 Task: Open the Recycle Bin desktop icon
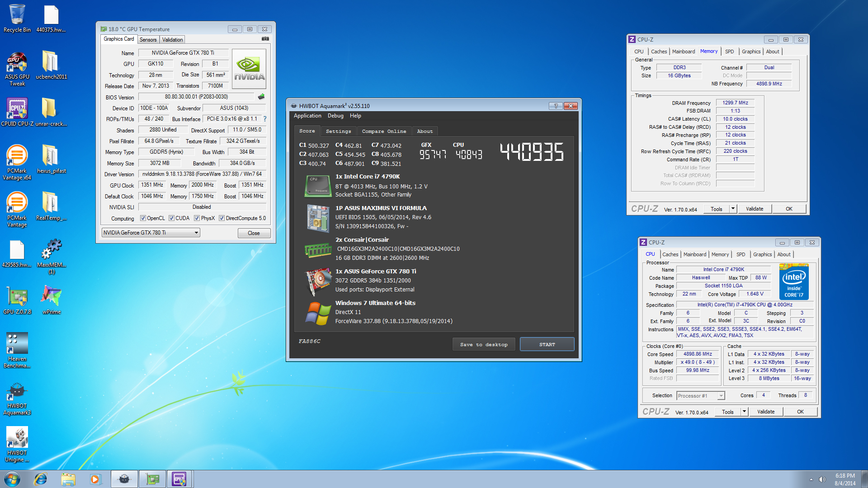17,18
